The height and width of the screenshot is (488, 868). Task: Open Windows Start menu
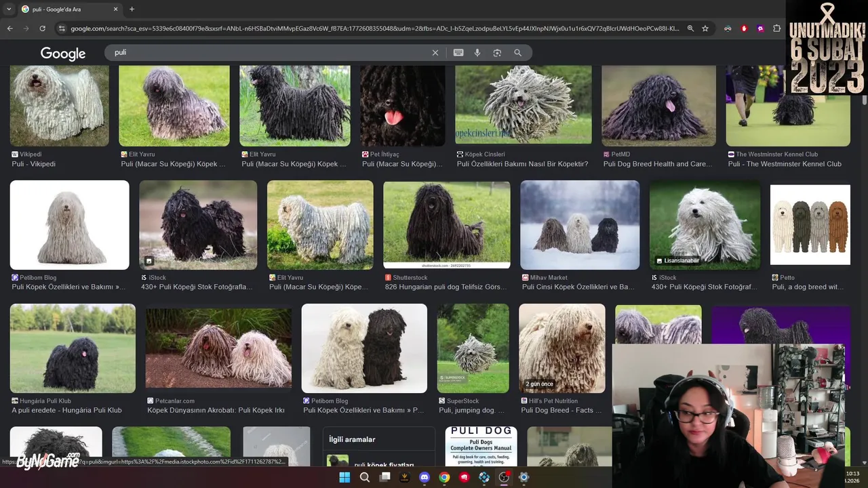point(344,477)
